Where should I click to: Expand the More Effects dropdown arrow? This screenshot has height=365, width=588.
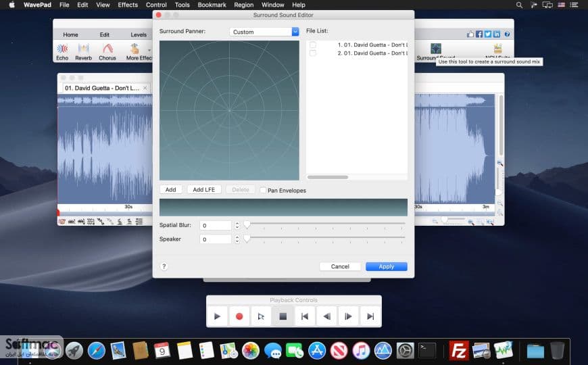[149, 50]
